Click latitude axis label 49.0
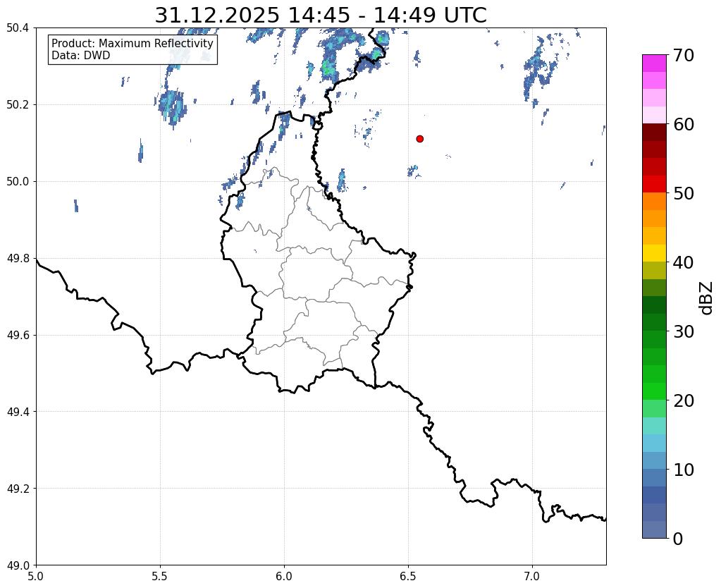Image resolution: width=721 pixels, height=588 pixels. point(18,565)
